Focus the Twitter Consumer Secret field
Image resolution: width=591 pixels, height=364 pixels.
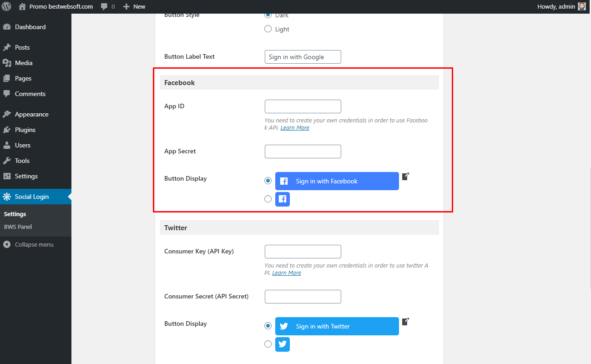click(x=303, y=297)
